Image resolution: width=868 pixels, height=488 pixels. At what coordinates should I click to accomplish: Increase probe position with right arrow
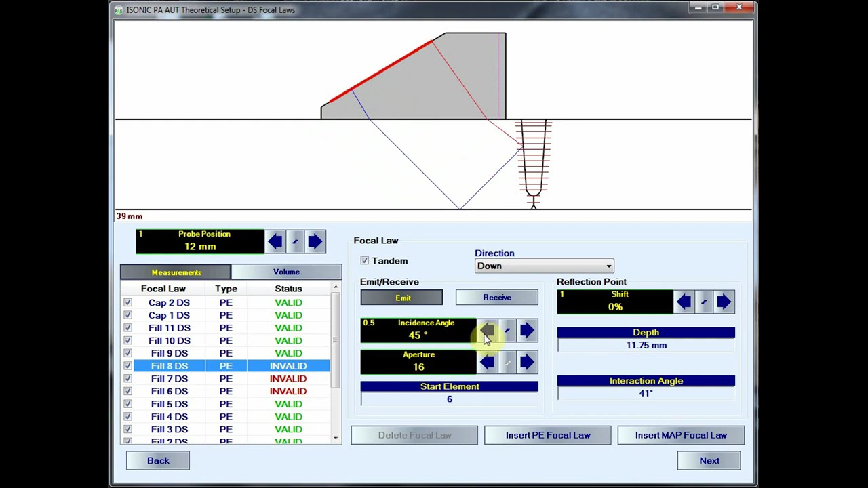(315, 242)
